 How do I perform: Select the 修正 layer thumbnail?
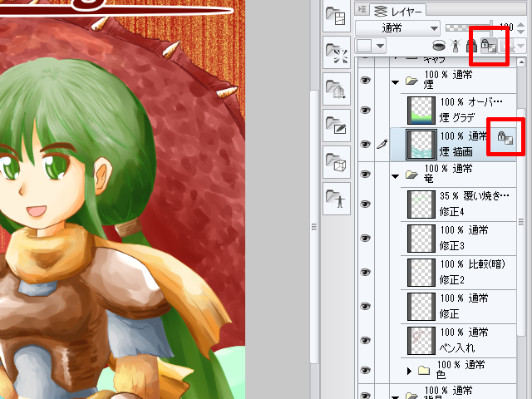point(421,307)
